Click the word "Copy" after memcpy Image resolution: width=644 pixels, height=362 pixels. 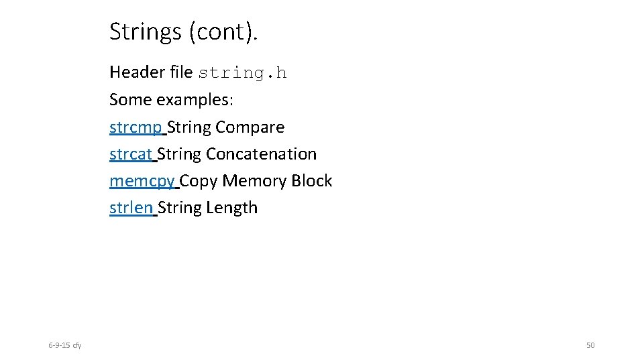pos(199,181)
